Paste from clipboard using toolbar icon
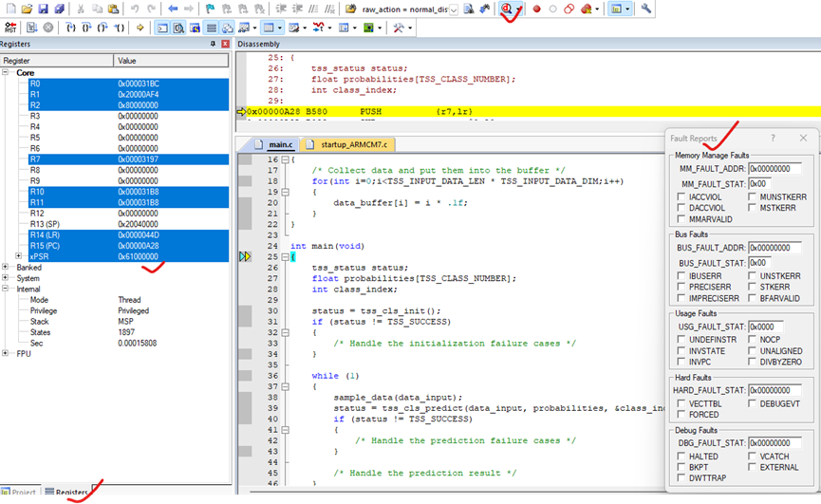The width and height of the screenshot is (821, 504). click(x=113, y=9)
